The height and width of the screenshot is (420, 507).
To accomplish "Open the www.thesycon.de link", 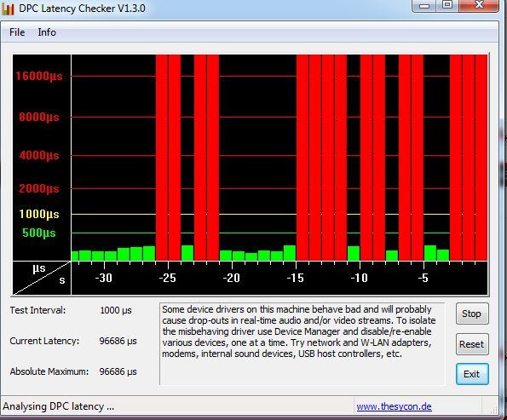I will pyautogui.click(x=395, y=406).
